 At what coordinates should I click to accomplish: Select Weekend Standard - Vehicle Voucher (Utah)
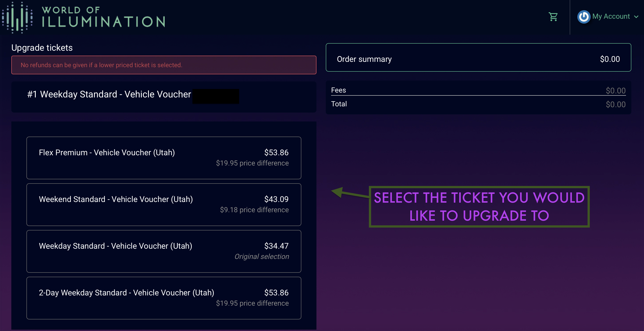[164, 205]
